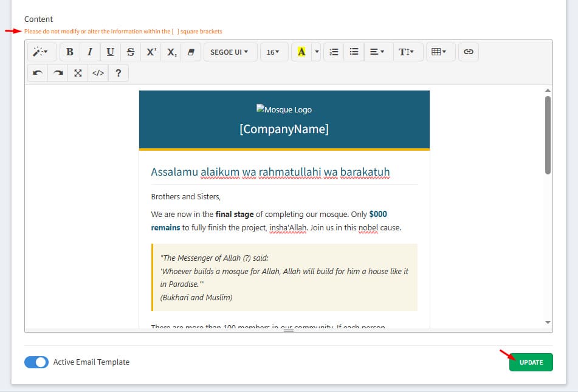Open the HTML code view

pos(98,73)
